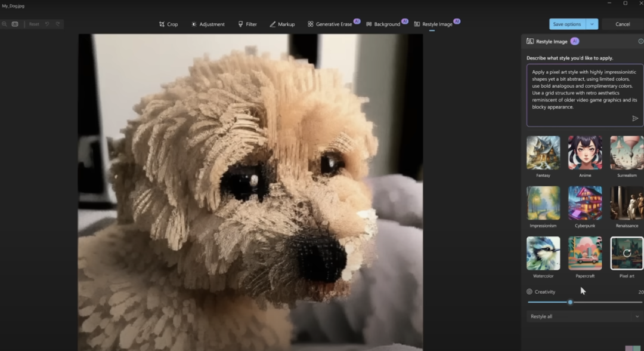Open the Filter tab
The image size is (644, 351).
coord(247,24)
